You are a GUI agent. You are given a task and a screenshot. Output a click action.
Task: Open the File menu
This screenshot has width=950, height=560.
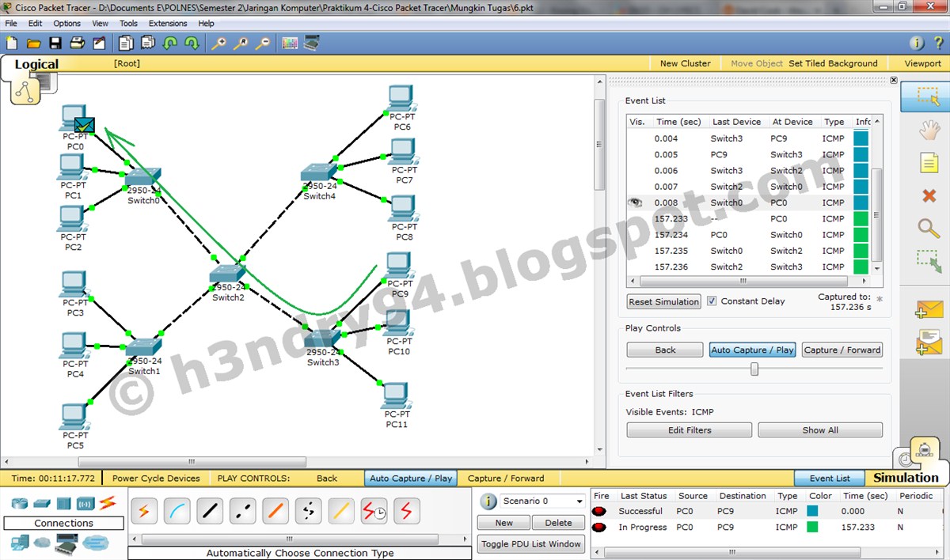tap(11, 24)
